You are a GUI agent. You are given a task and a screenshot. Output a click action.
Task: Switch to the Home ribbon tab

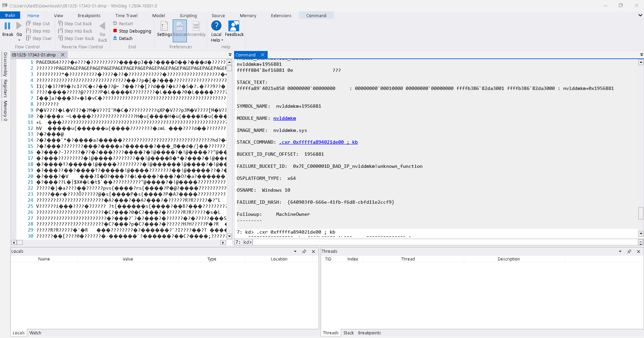coord(33,15)
